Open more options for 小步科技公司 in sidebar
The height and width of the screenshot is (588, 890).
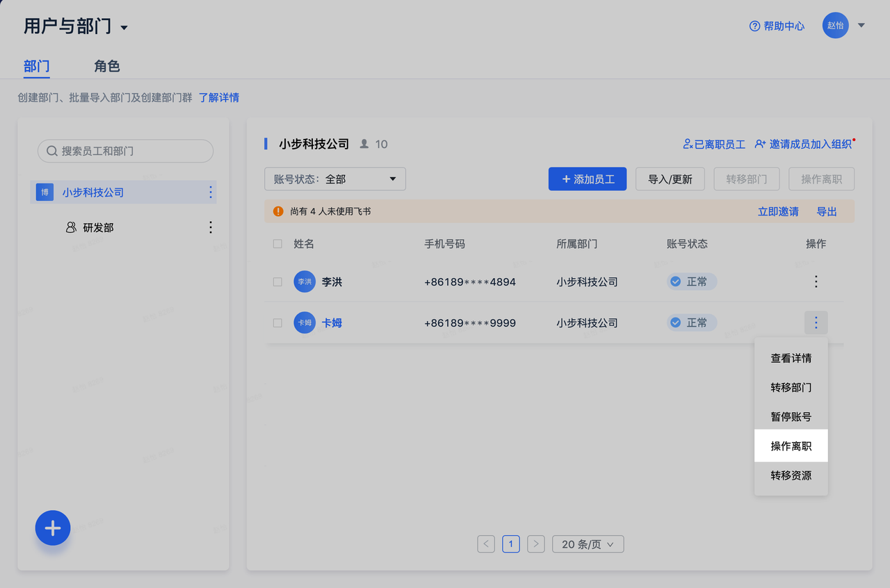[211, 193]
